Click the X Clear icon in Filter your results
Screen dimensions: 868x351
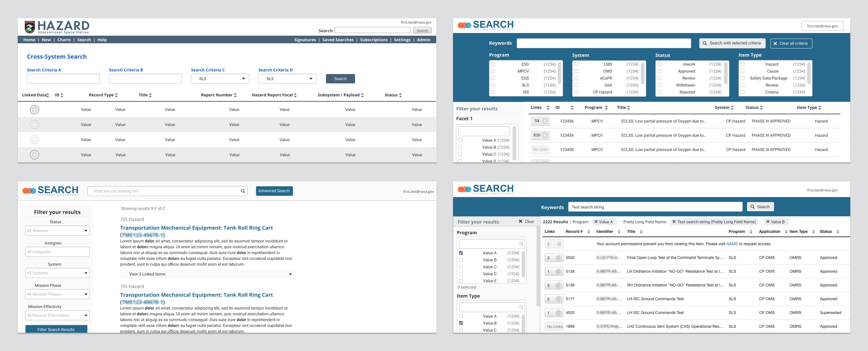click(520, 222)
